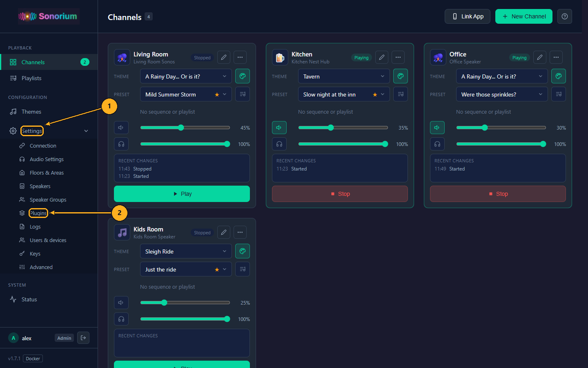Toggle mute speaker for Kids Room channel
This screenshot has height=368, width=588.
click(121, 303)
